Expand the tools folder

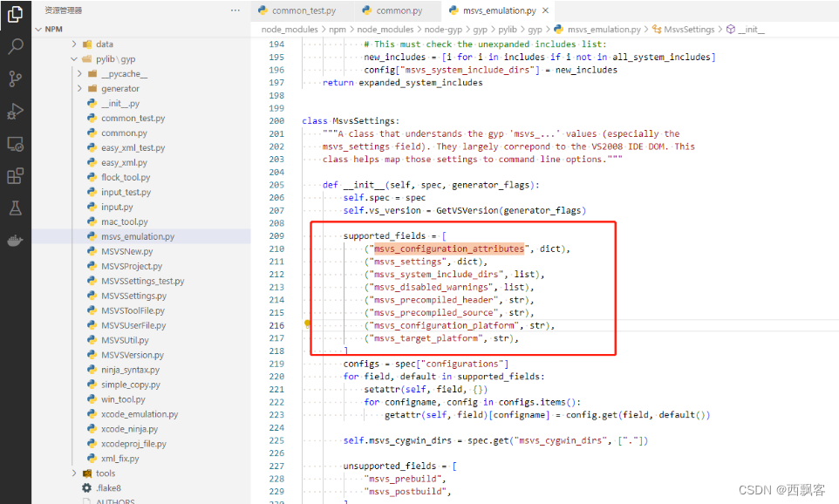pyautogui.click(x=105, y=473)
